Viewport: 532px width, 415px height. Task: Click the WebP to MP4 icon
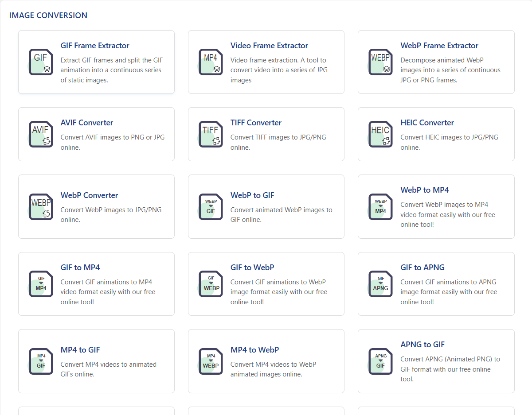(x=381, y=207)
